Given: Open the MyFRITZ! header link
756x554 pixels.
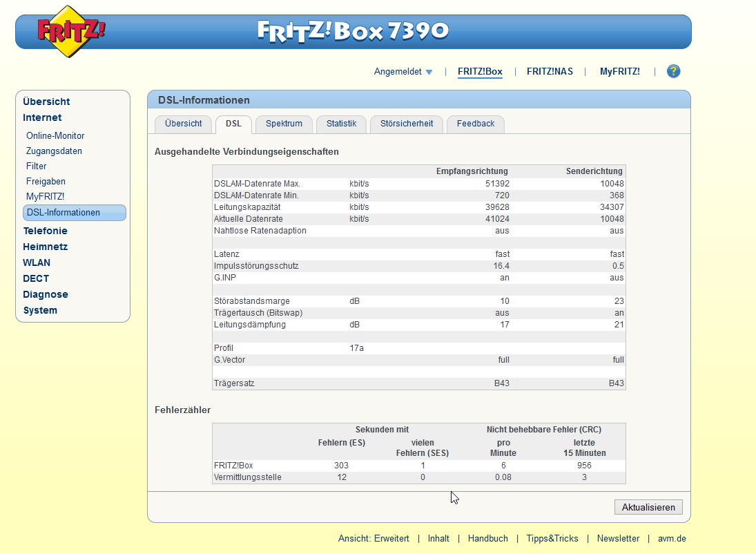Looking at the screenshot, I should click(619, 71).
